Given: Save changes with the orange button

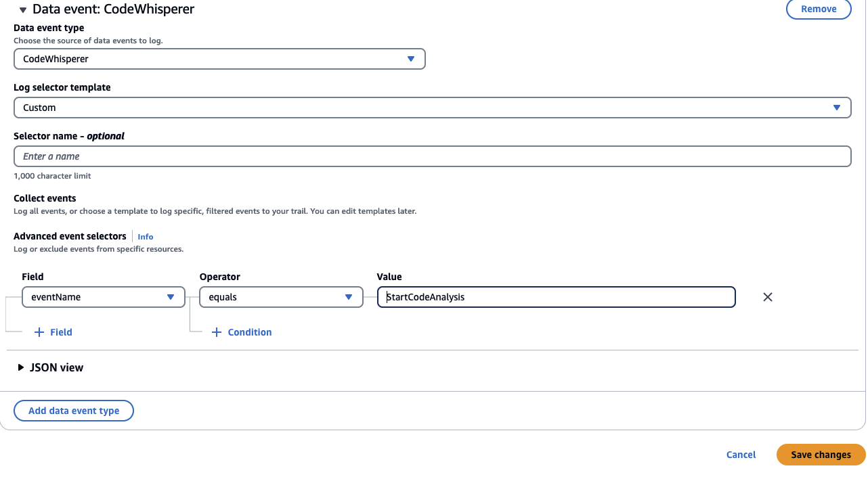Looking at the screenshot, I should click(821, 455).
